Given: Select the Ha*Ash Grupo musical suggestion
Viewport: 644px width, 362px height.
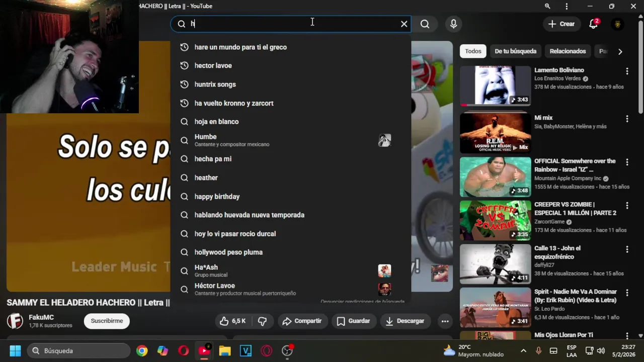Looking at the screenshot, I should pos(291,270).
